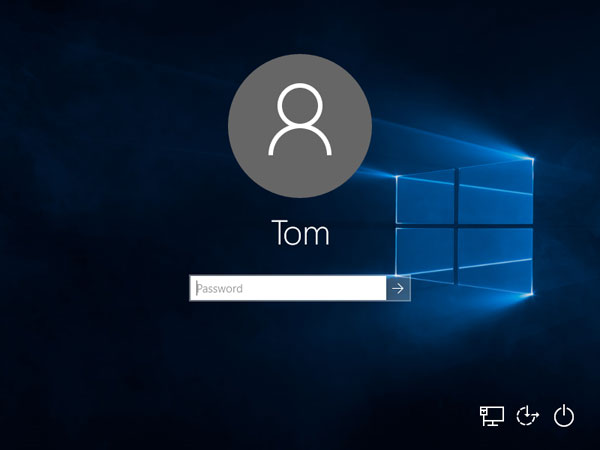
Task: Expand the power menu at bottom right
Action: 564,416
